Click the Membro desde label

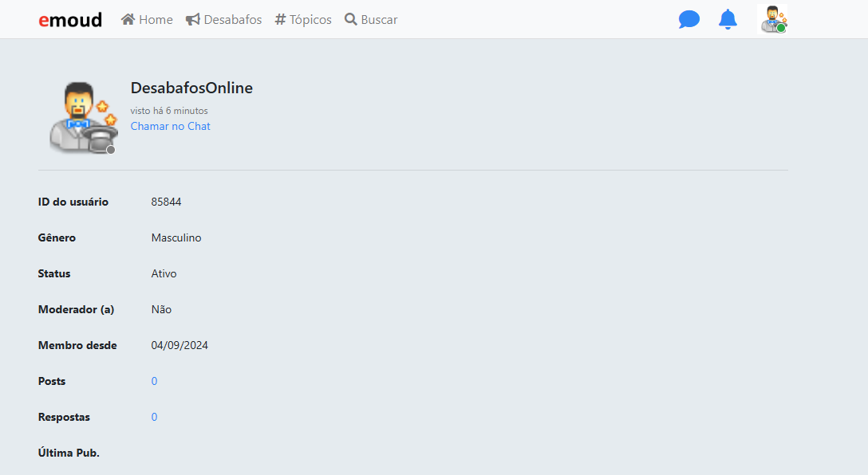point(77,346)
